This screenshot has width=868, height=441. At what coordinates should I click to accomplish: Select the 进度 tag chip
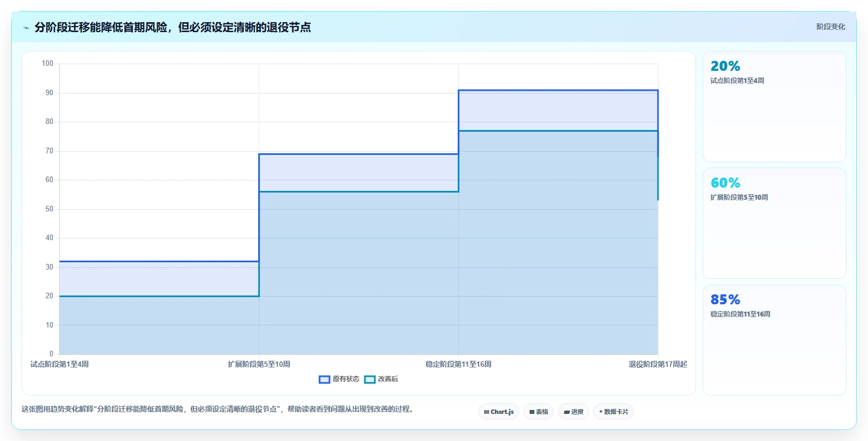(x=573, y=412)
